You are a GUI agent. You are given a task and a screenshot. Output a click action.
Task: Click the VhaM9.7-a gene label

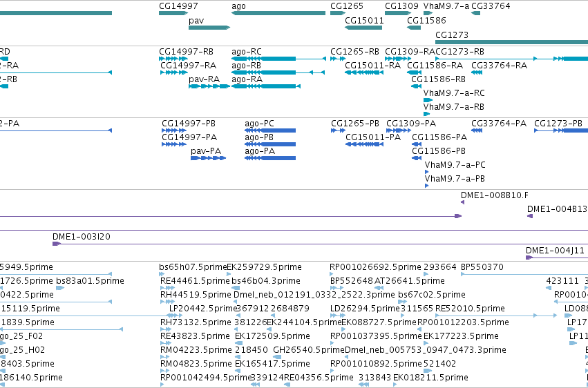446,6
